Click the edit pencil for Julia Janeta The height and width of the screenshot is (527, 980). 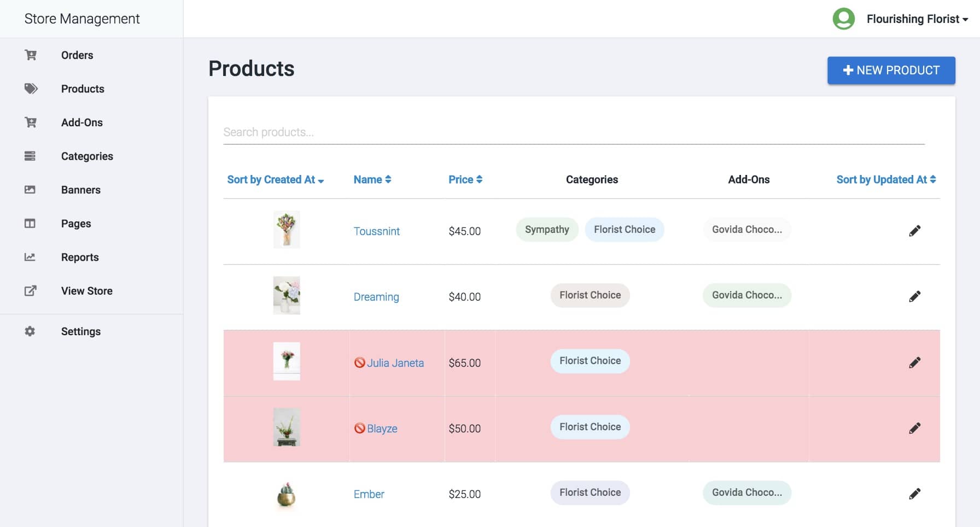(914, 362)
